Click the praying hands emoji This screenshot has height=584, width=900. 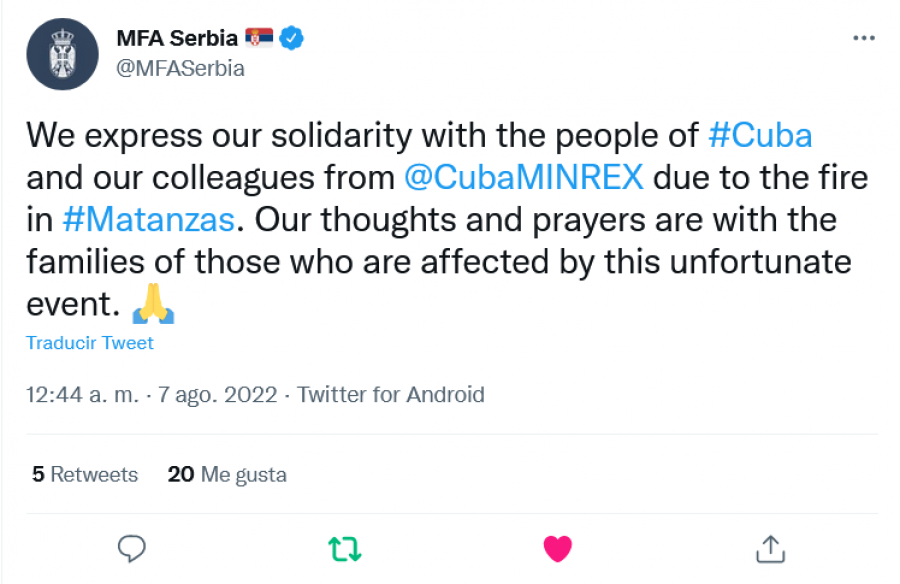153,304
